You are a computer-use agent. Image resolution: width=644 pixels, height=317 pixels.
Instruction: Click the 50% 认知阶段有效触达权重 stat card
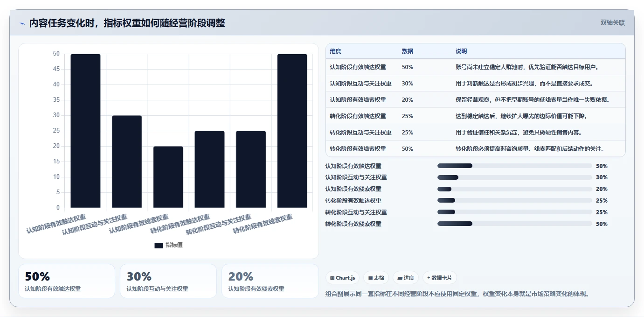click(x=67, y=281)
